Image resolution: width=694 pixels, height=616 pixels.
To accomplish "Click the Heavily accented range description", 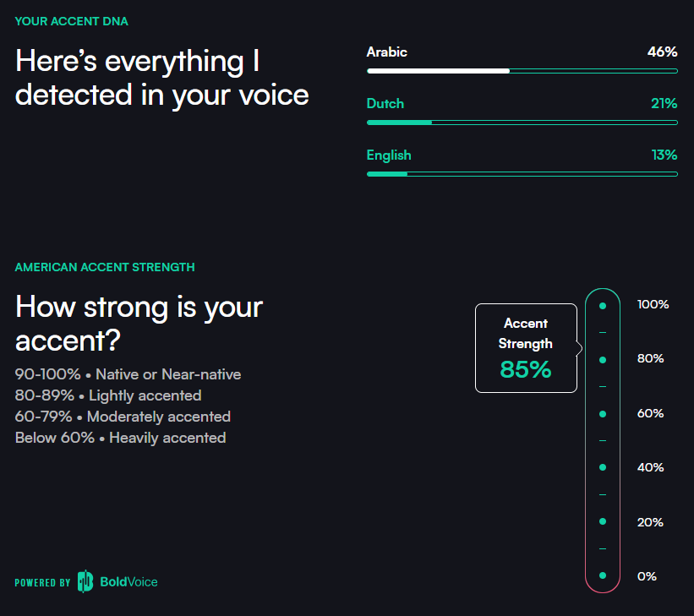I will coord(120,438).
